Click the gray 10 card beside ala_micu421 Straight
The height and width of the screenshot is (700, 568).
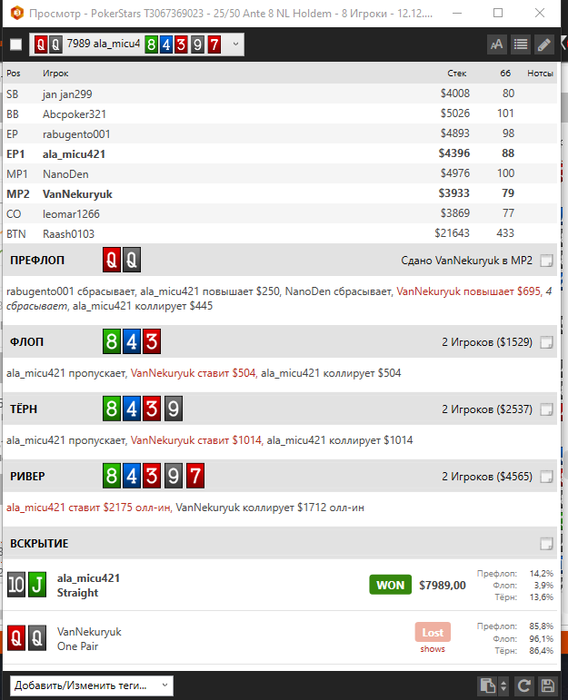[16, 584]
